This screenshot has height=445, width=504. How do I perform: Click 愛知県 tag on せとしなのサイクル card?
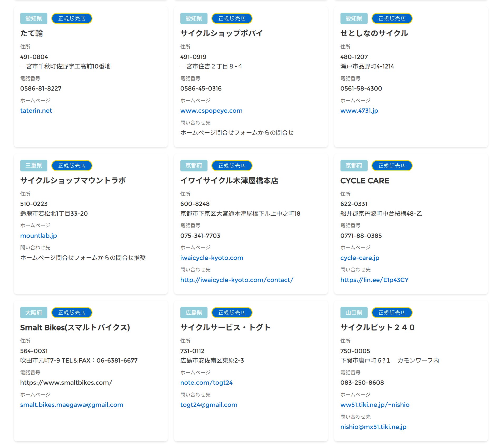354,18
